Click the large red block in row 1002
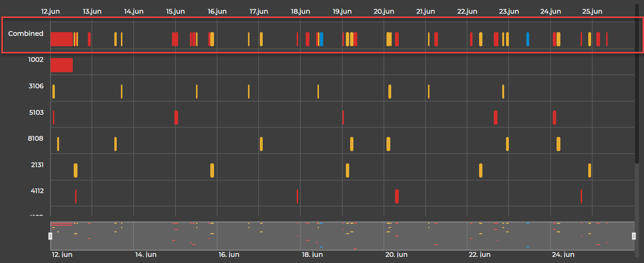This screenshot has width=644, height=263. tap(61, 65)
